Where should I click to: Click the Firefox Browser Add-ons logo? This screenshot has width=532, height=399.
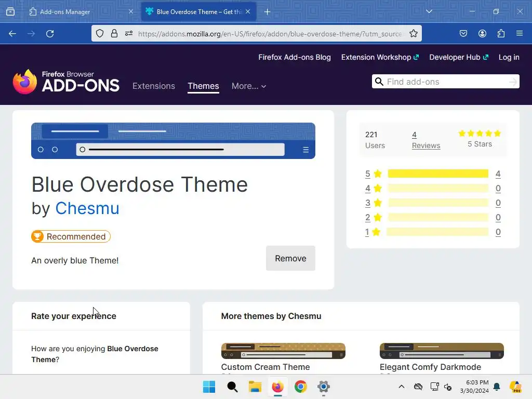[x=66, y=82]
